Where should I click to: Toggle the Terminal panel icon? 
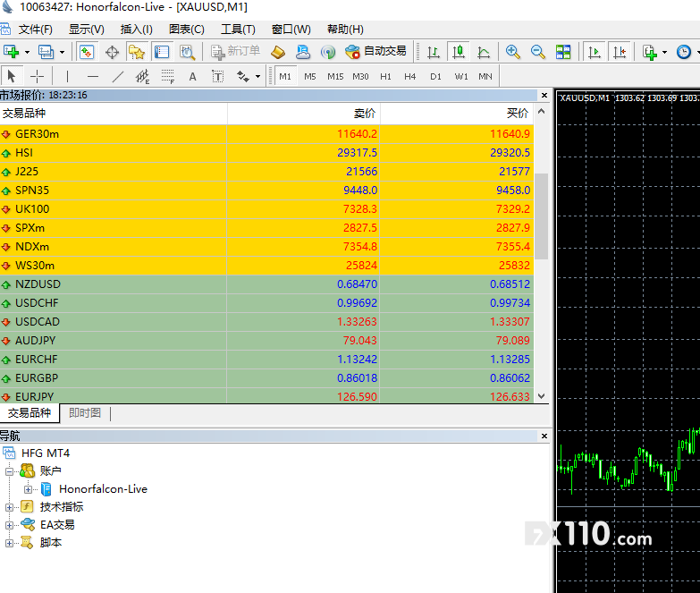point(162,52)
